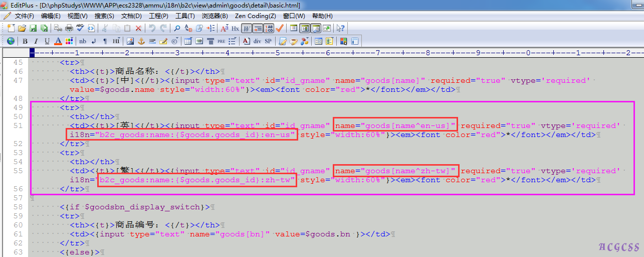644x257 pixels.
Task: Insert div tag button
Action: (257, 41)
